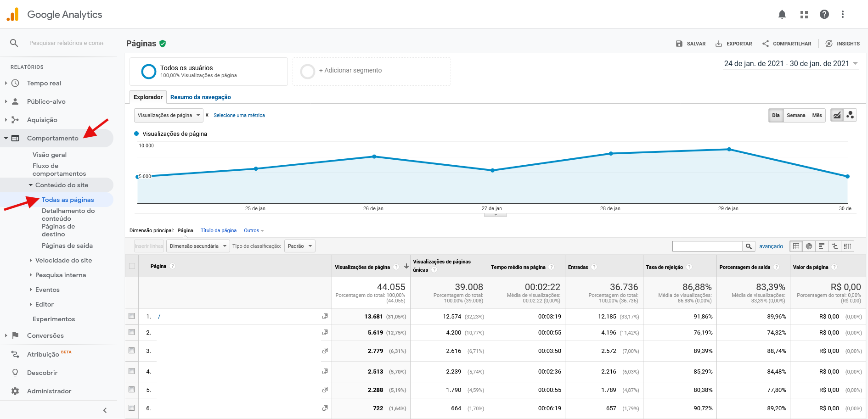Select the Explorador tab

pyautogui.click(x=148, y=97)
